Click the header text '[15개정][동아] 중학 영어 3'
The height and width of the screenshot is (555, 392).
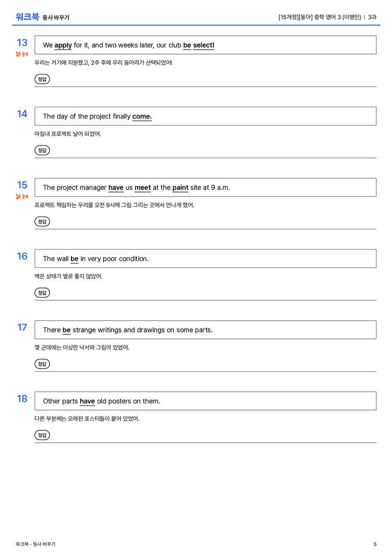[x=309, y=17]
